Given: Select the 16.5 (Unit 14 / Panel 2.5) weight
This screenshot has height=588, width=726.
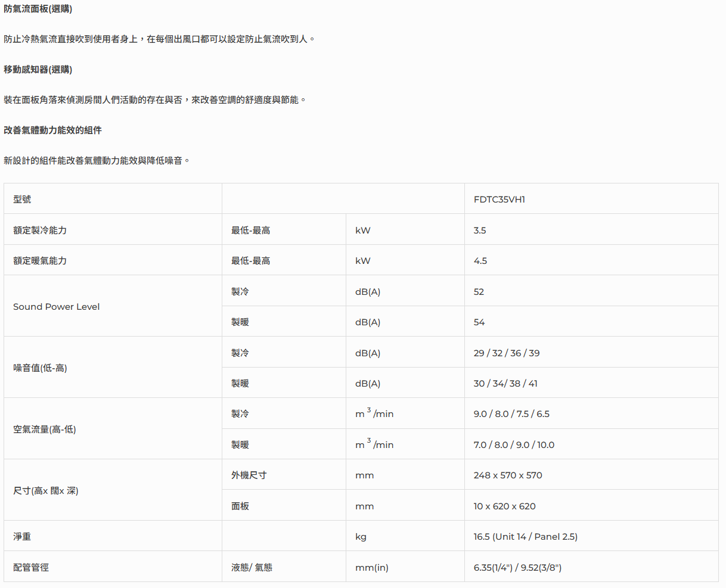Looking at the screenshot, I should (x=525, y=537).
